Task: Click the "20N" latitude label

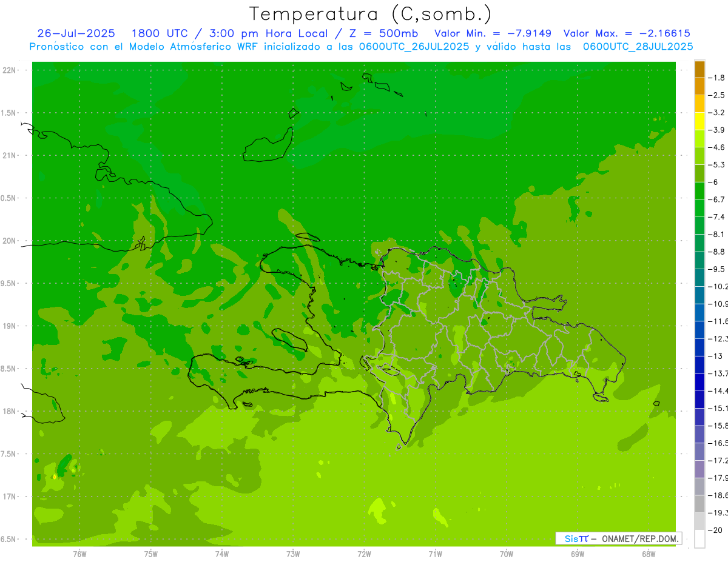Action: point(9,241)
